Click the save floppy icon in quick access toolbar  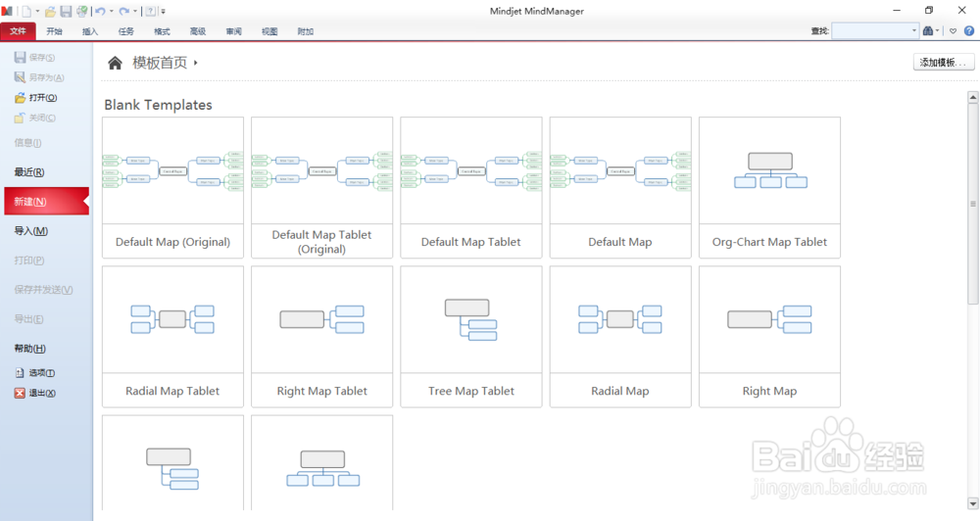coord(66,11)
